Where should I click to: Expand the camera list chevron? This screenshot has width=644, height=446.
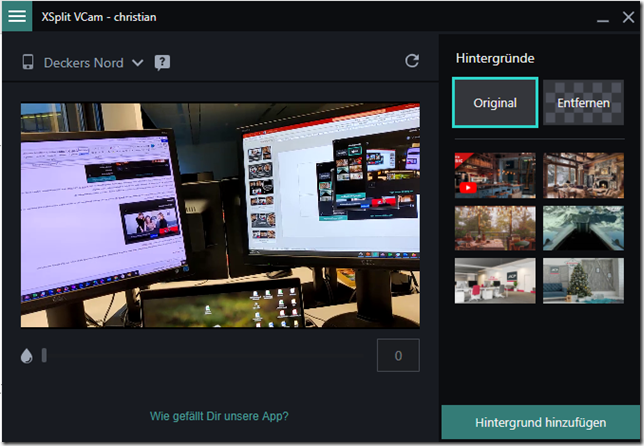(138, 63)
